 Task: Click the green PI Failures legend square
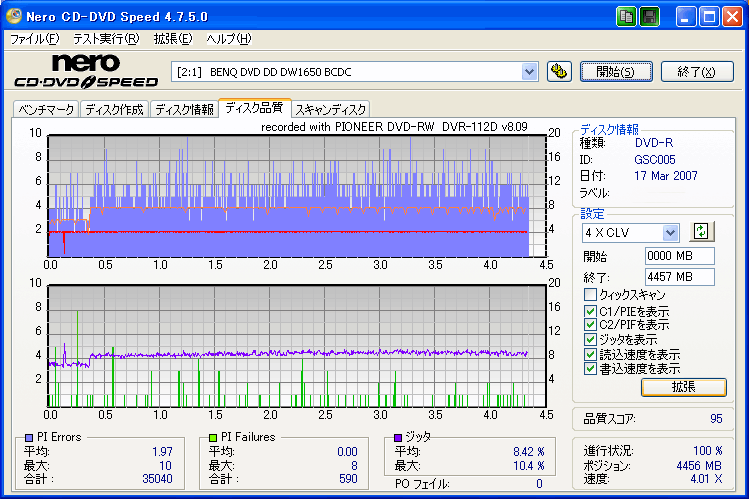(213, 438)
